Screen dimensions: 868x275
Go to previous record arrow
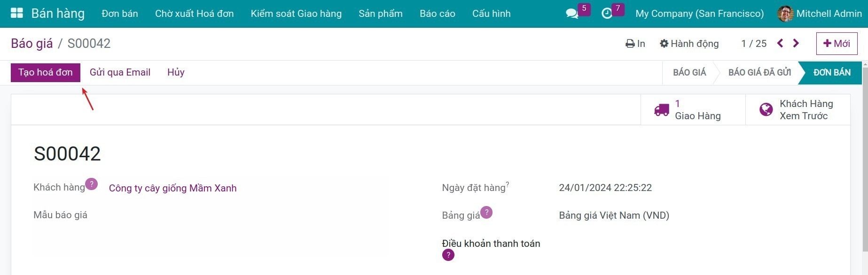point(780,43)
